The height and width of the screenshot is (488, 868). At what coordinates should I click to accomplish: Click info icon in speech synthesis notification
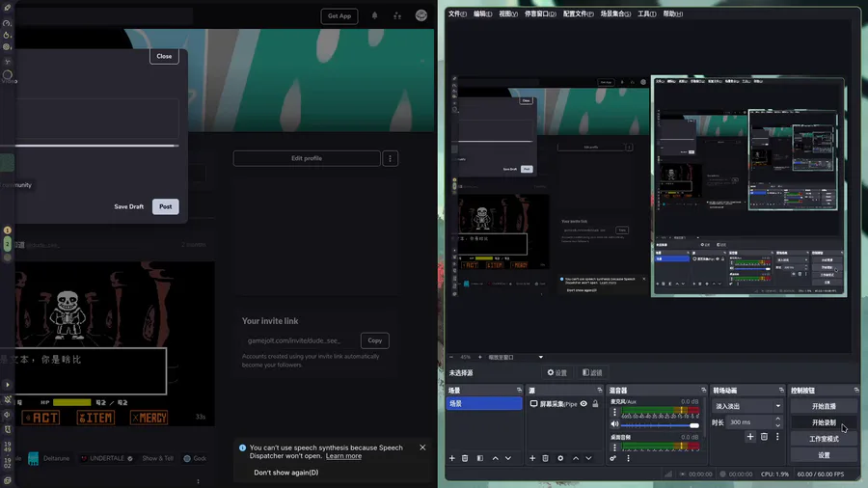pos(242,447)
